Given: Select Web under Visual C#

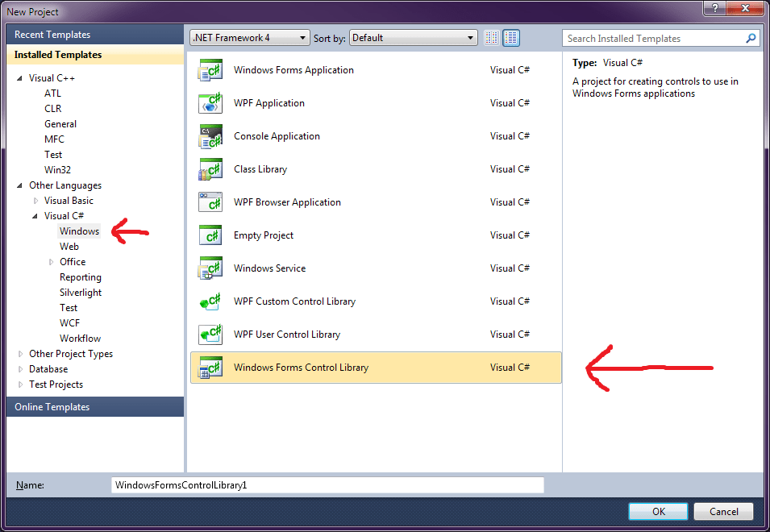Looking at the screenshot, I should 69,247.
